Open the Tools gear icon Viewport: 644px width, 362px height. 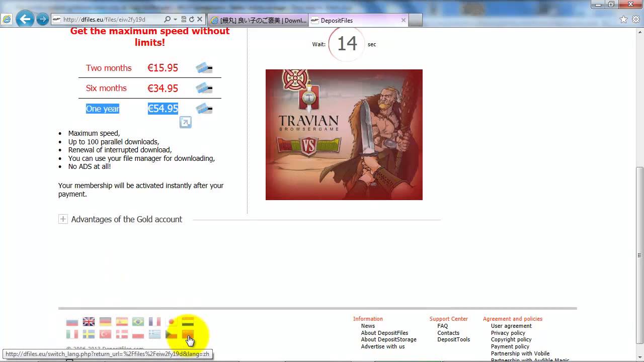point(636,20)
